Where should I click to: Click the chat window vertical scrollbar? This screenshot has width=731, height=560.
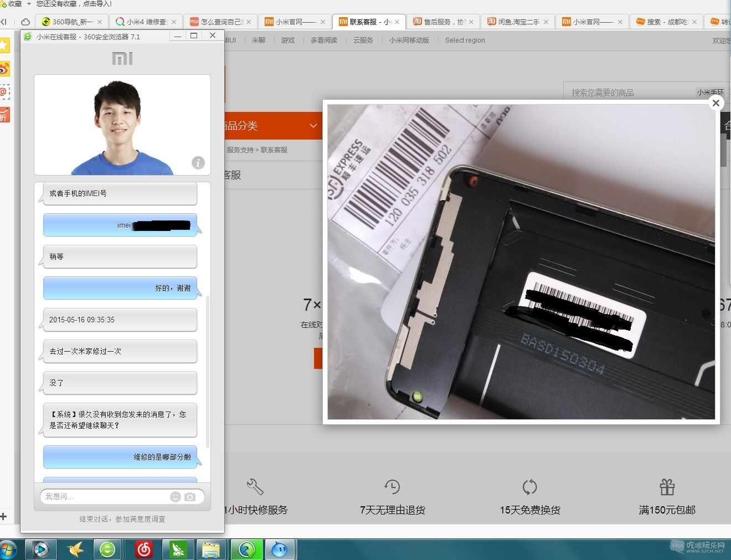point(208,371)
